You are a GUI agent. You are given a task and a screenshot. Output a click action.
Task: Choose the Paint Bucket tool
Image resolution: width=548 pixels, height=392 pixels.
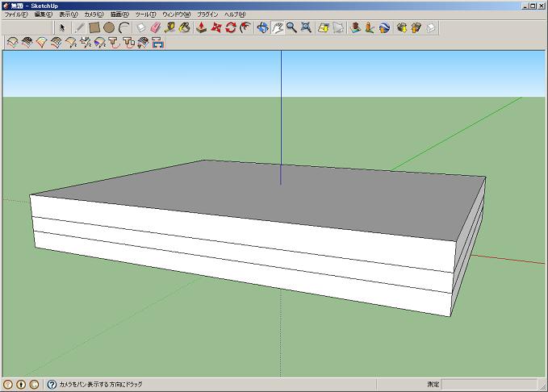(x=184, y=27)
